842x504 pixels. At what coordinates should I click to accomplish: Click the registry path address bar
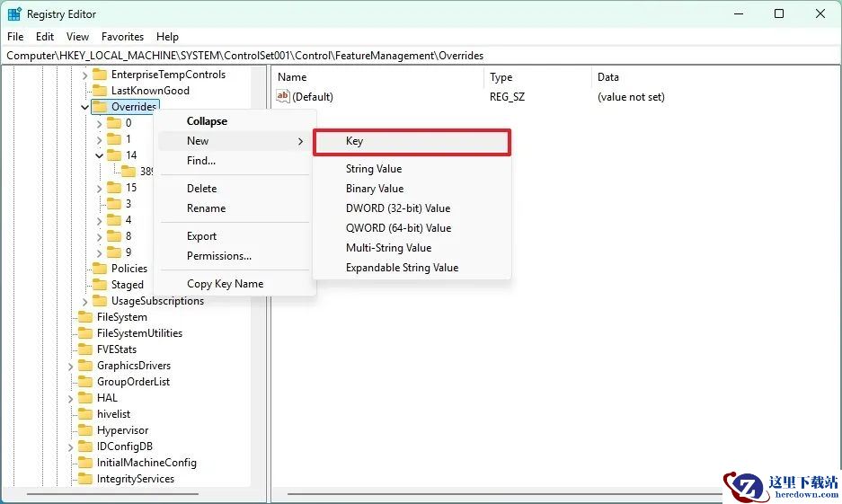coord(421,56)
